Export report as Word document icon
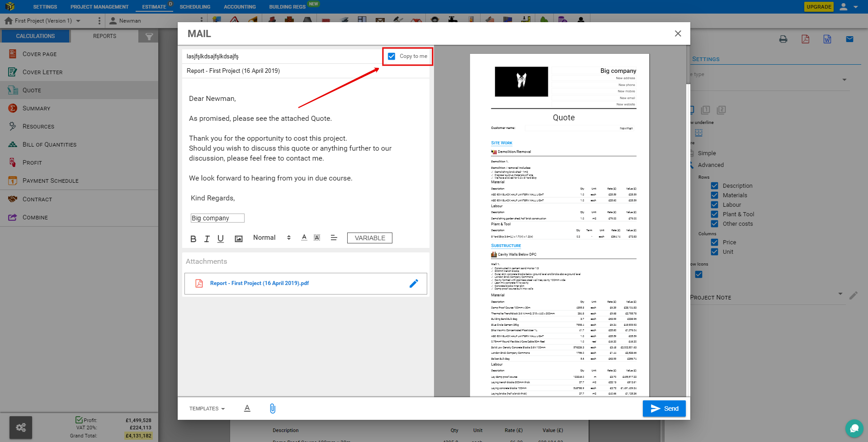This screenshot has height=442, width=868. click(827, 39)
